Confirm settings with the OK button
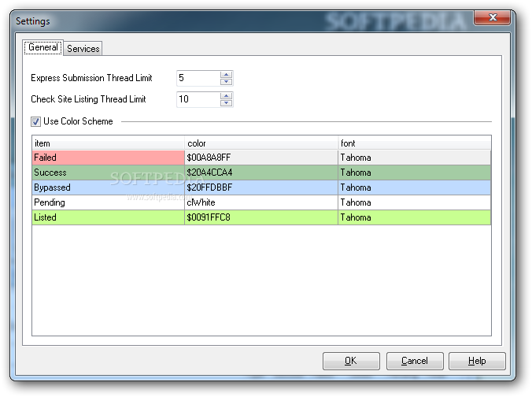This screenshot has height=397, width=532. [351, 361]
